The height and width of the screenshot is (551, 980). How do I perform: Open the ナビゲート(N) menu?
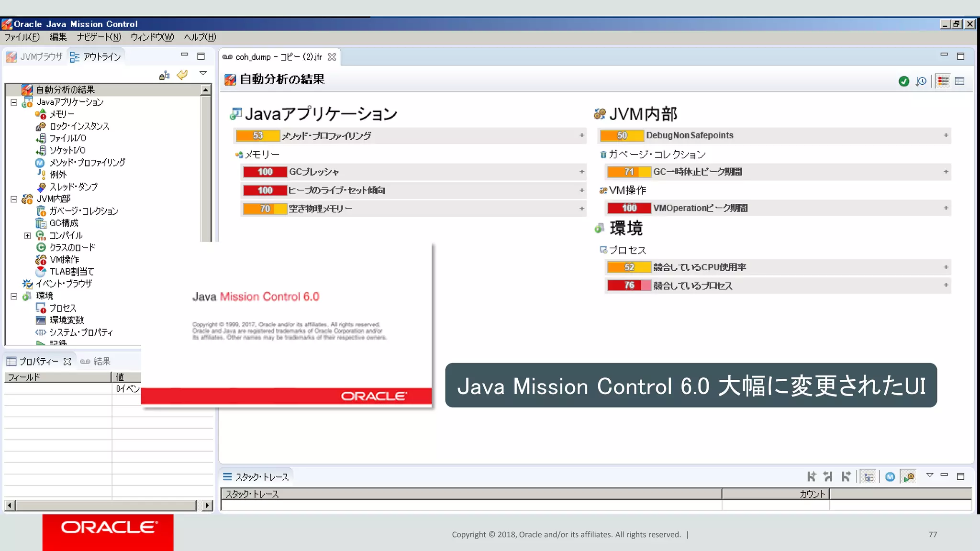coord(99,37)
